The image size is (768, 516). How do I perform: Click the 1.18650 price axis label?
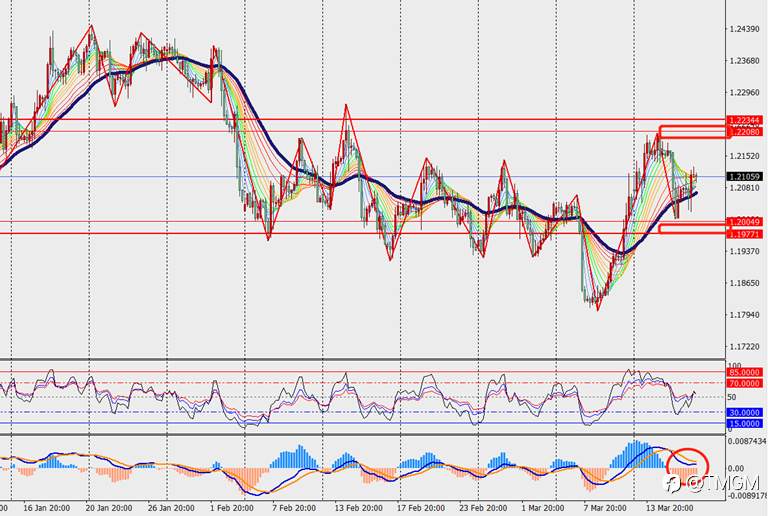pyautogui.click(x=744, y=283)
